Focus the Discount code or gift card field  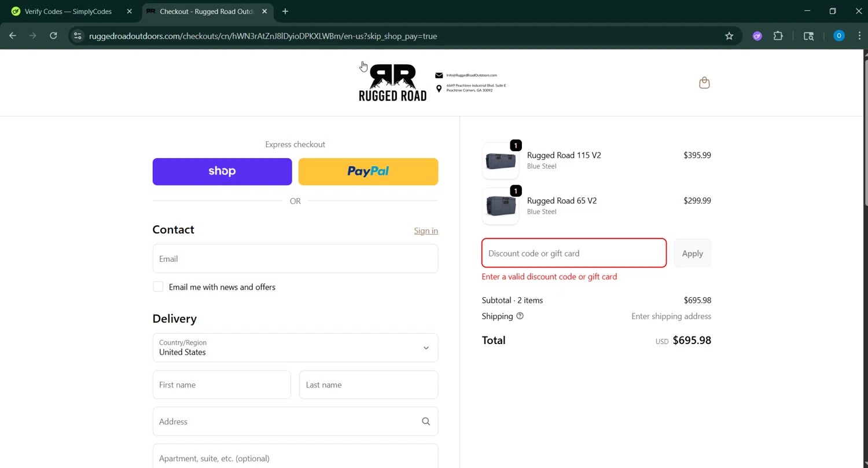[574, 253]
